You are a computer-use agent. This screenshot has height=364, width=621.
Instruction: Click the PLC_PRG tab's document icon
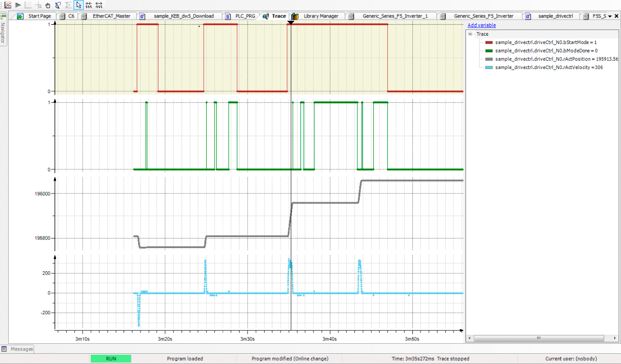click(x=228, y=16)
